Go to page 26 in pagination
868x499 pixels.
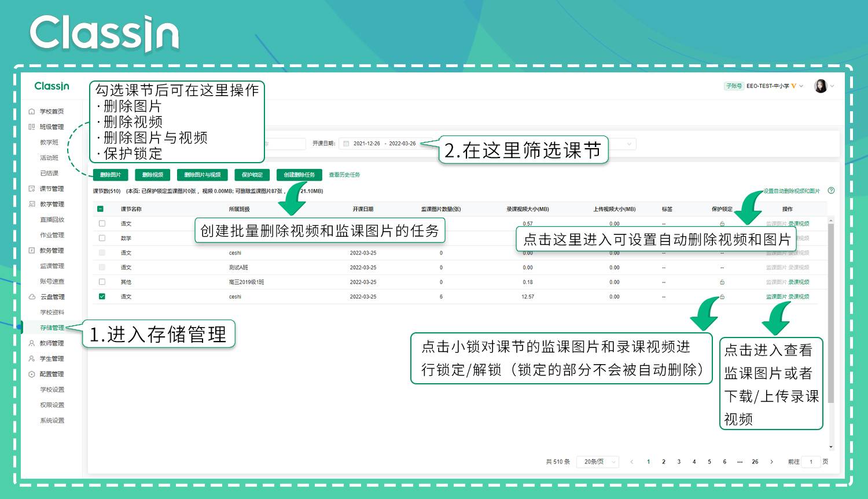(755, 462)
